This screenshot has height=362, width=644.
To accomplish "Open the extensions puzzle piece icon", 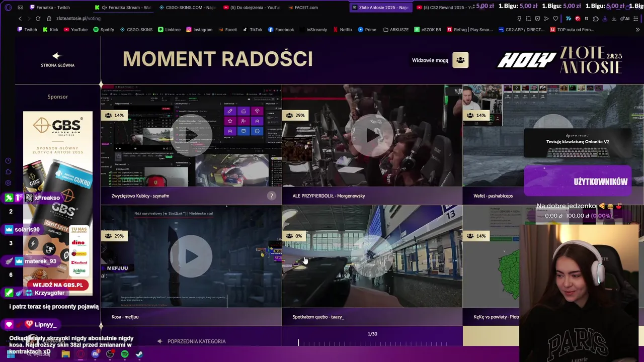I will pyautogui.click(x=596, y=19).
